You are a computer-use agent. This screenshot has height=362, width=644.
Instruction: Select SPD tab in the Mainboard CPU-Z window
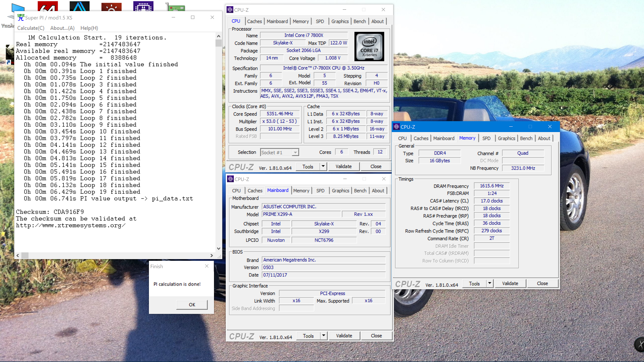320,190
